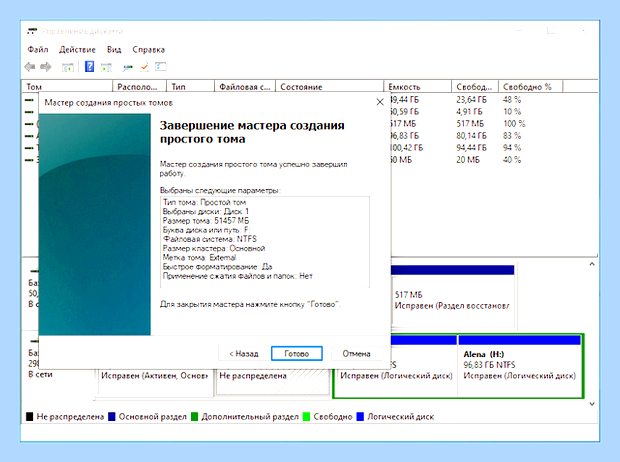The image size is (620, 462).
Task: Sort by the Тип column header
Action: [x=191, y=87]
